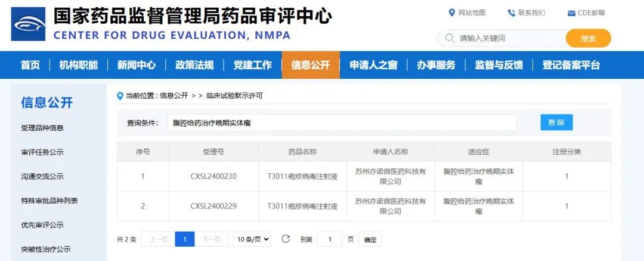Viewport: 644px width, 261px height.
Task: Click indication 腹腔给药治疗晚期实体瘤 in row 1
Action: pyautogui.click(x=478, y=176)
